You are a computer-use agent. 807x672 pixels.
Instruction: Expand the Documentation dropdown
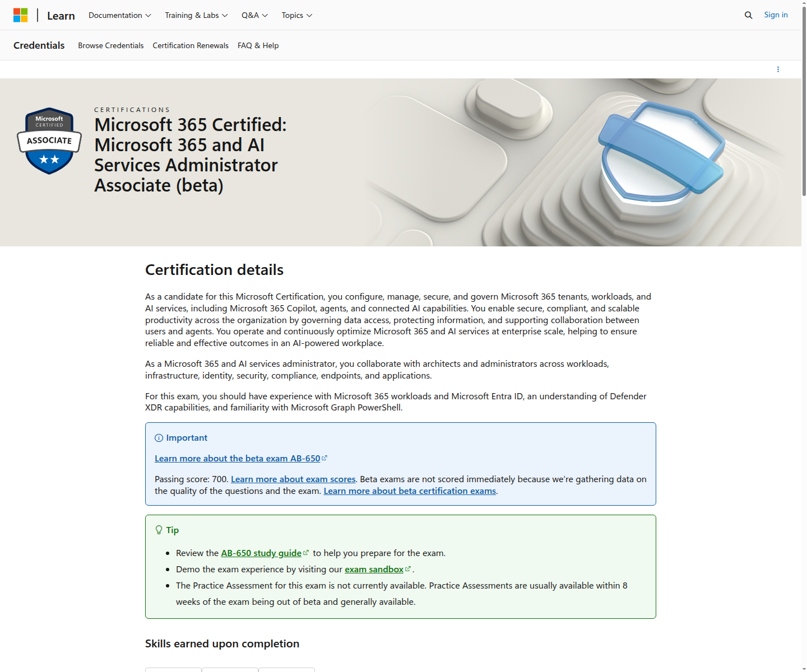tap(120, 15)
